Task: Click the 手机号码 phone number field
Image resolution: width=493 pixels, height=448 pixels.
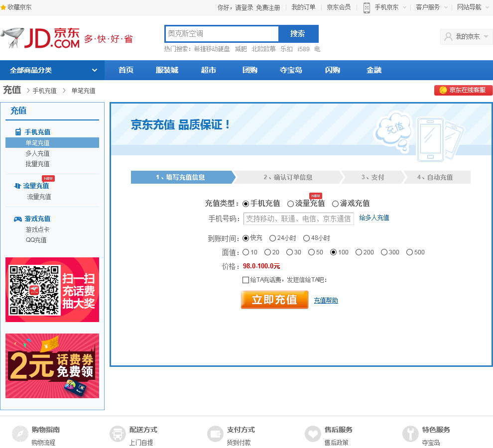Action: 299,219
